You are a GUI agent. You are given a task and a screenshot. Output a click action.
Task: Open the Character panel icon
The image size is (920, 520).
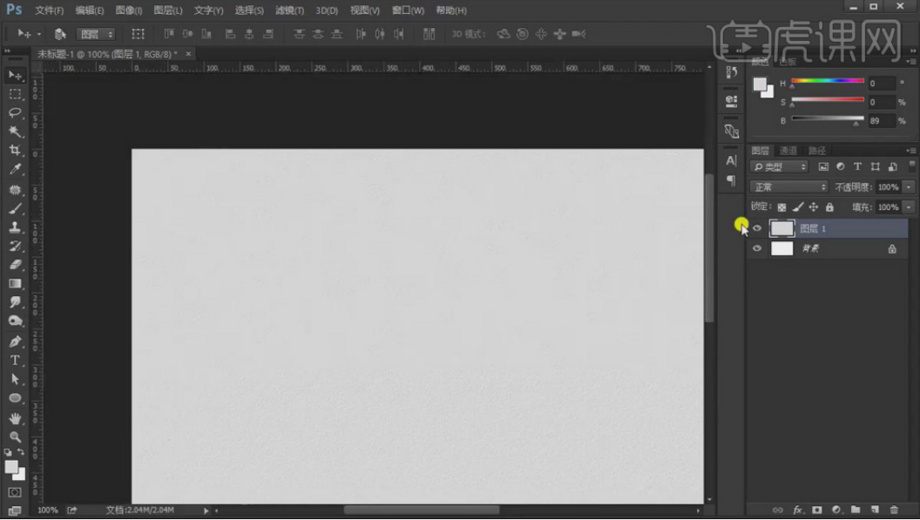[731, 160]
